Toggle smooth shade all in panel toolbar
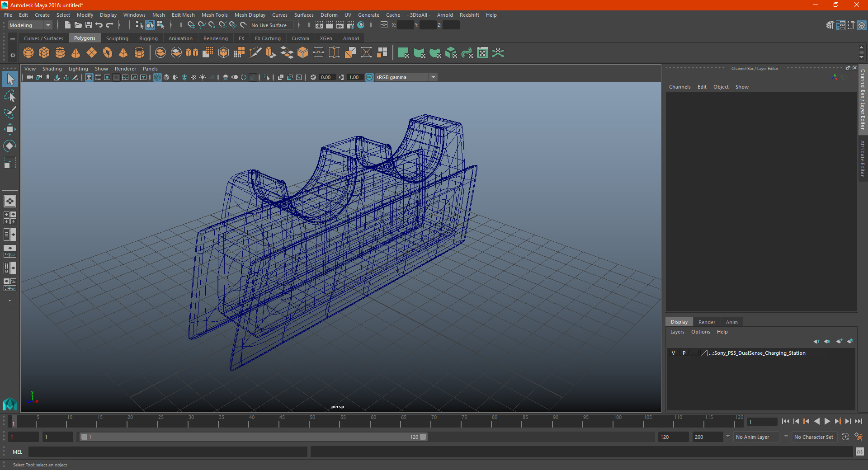 point(166,77)
